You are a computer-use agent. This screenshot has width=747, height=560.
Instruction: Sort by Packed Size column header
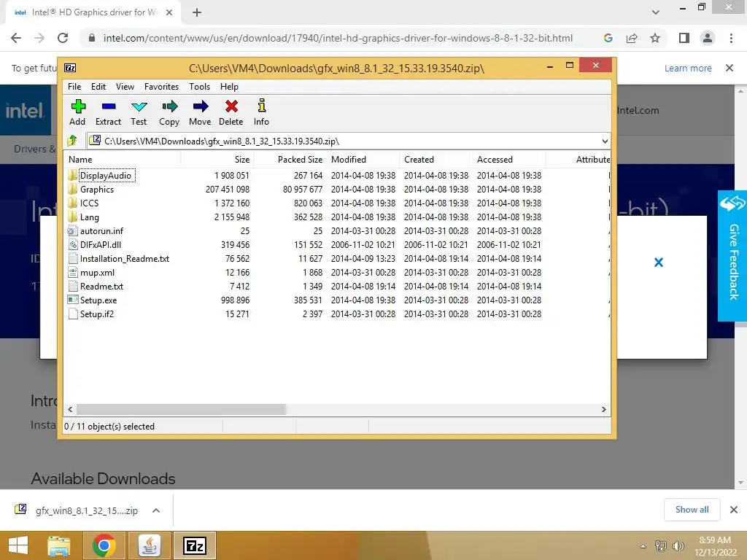tap(290, 160)
